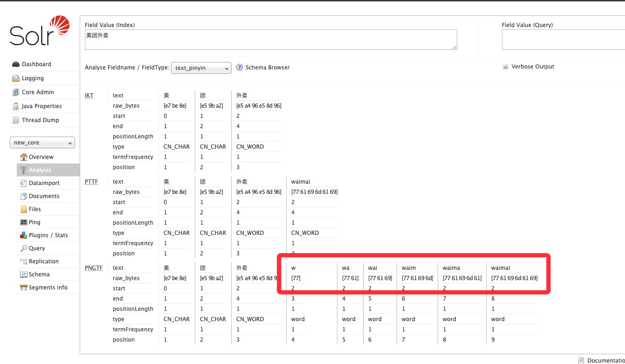
Task: Open the Documents page
Action: 44,196
